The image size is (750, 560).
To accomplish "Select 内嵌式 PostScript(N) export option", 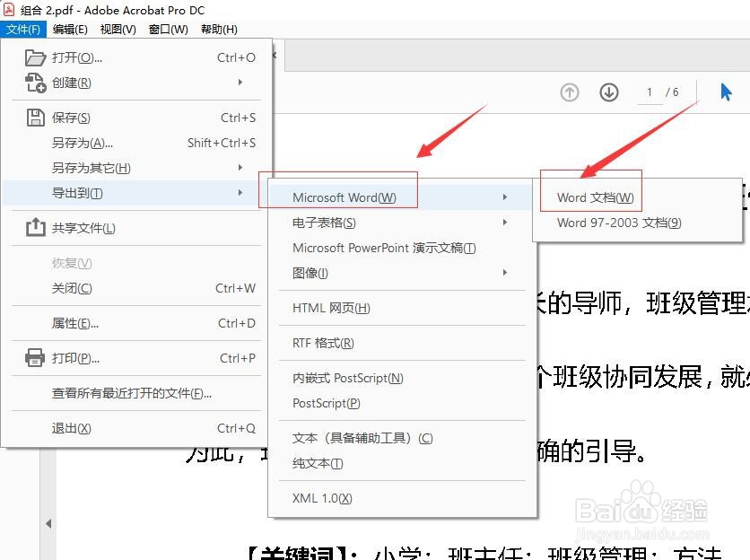I will pyautogui.click(x=401, y=378).
